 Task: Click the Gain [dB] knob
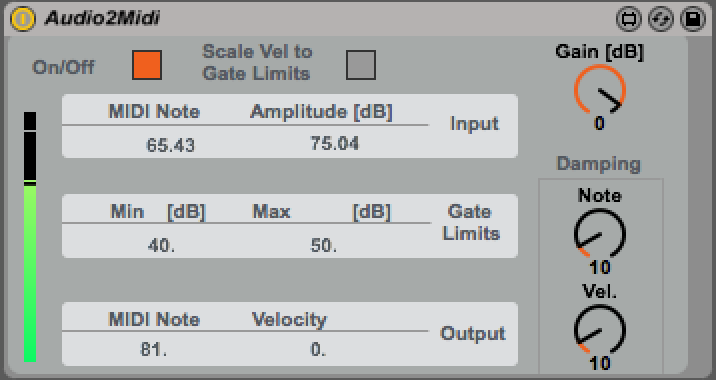coord(600,90)
